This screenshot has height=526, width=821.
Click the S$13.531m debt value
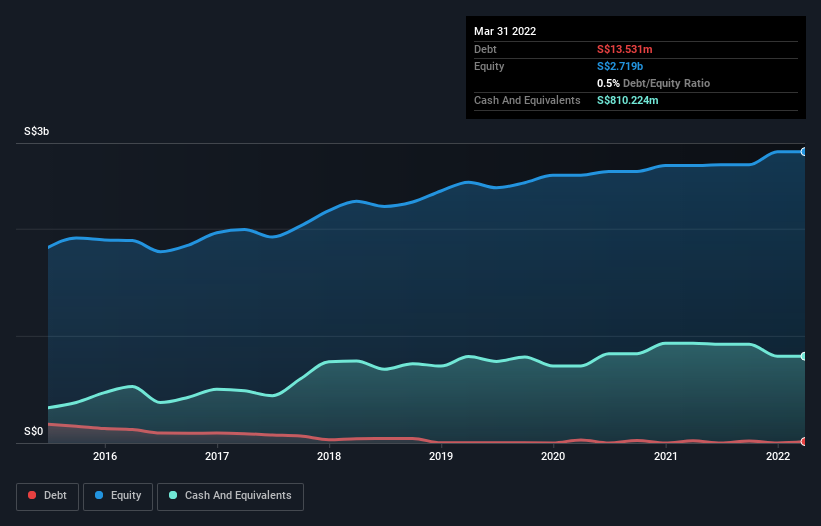point(625,49)
